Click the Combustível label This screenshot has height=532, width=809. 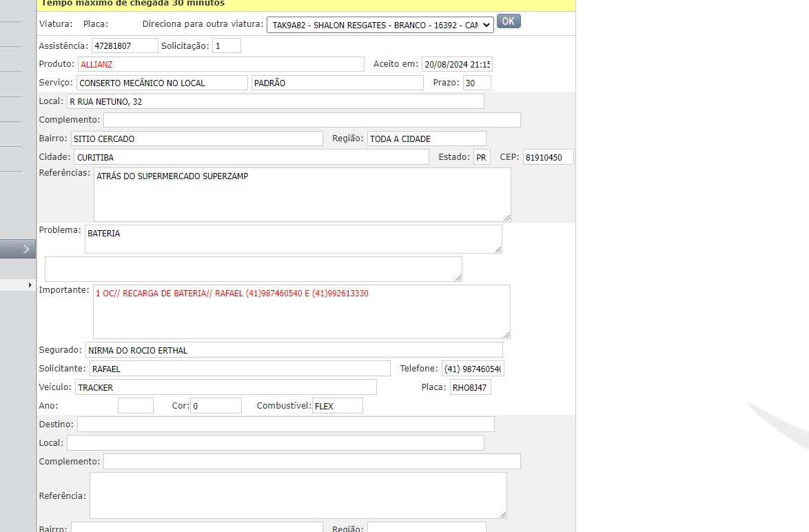284,406
